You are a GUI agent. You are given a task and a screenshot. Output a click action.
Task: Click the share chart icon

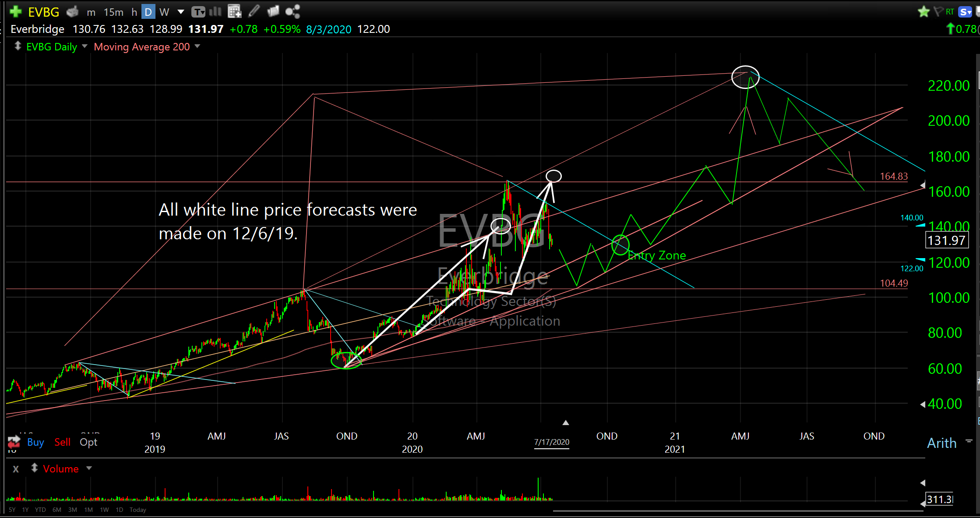pos(293,12)
